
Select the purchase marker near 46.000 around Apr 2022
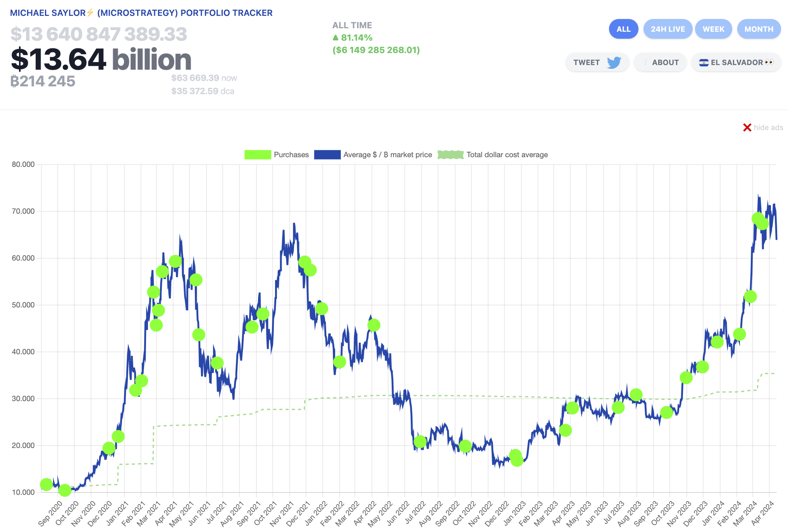[x=374, y=325]
